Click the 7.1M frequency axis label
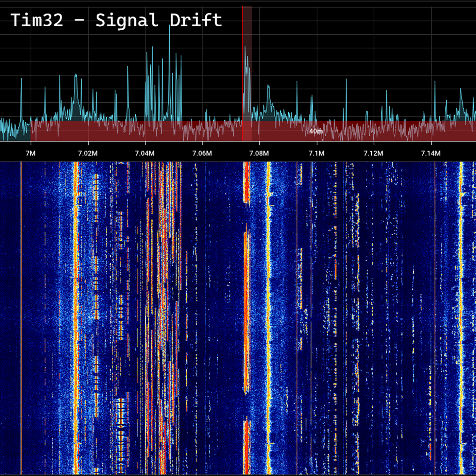Viewport: 476px width, 476px height. tap(317, 153)
